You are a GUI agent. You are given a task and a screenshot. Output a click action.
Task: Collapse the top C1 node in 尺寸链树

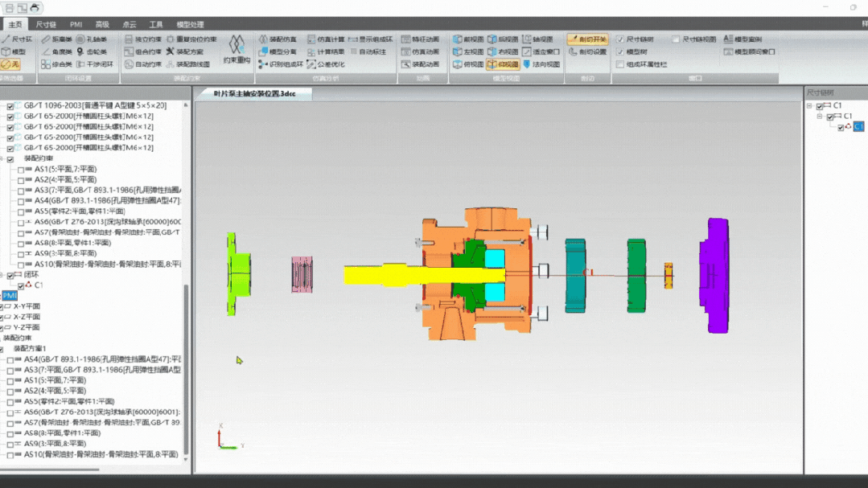pos(809,105)
